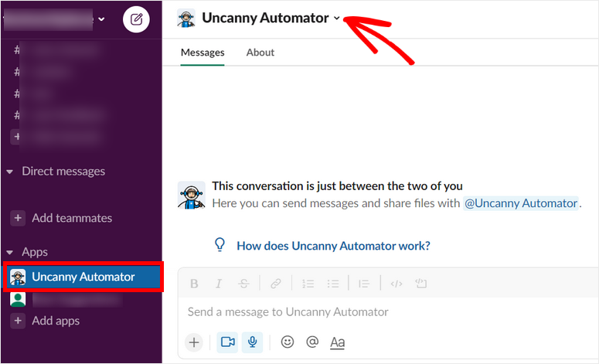Toggle blockquote formatting

[364, 284]
